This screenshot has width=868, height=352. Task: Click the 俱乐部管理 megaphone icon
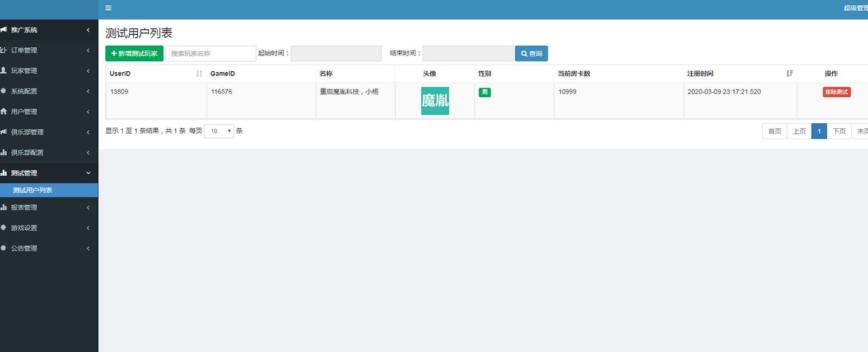click(x=3, y=132)
